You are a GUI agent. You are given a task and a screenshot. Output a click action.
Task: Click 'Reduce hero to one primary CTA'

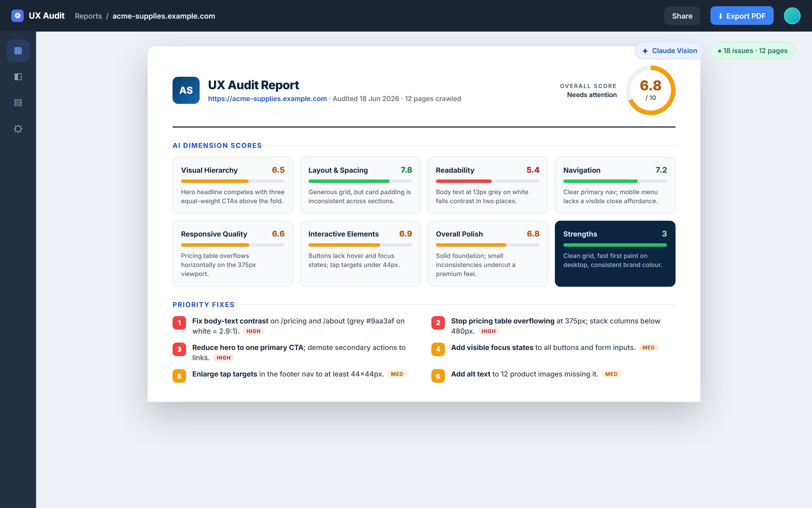point(248,348)
